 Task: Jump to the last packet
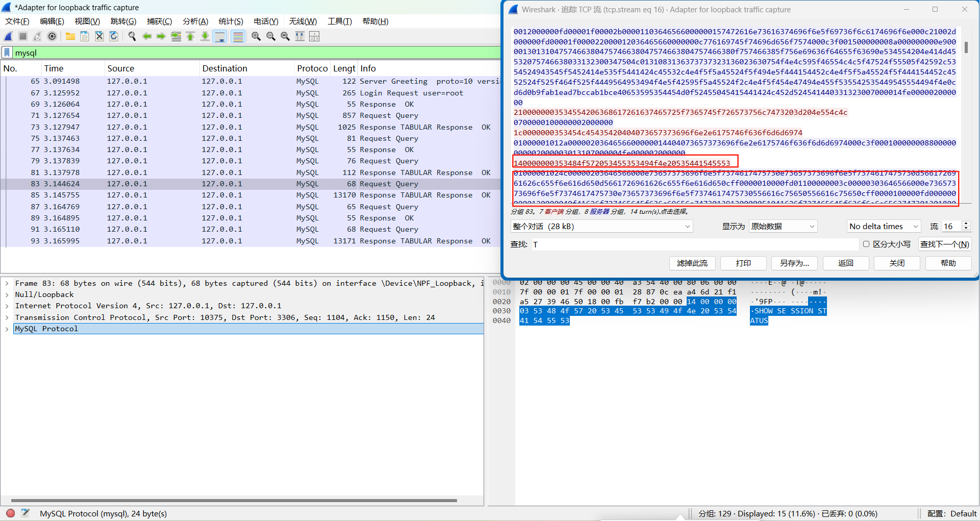click(x=205, y=36)
